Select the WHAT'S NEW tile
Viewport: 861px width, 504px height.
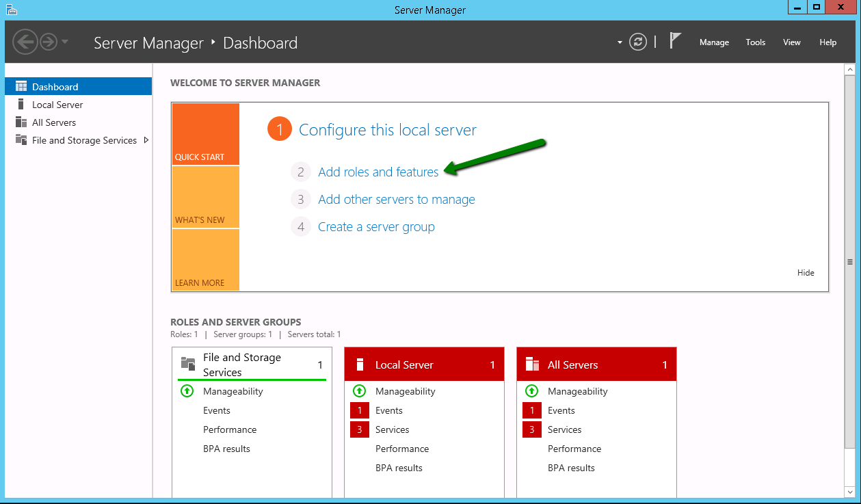click(206, 197)
